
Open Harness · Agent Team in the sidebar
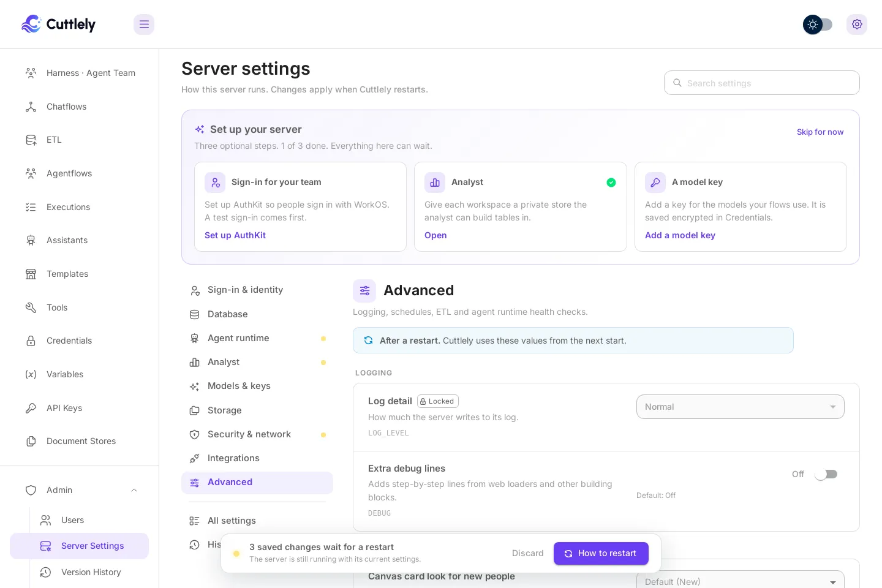tap(79, 73)
